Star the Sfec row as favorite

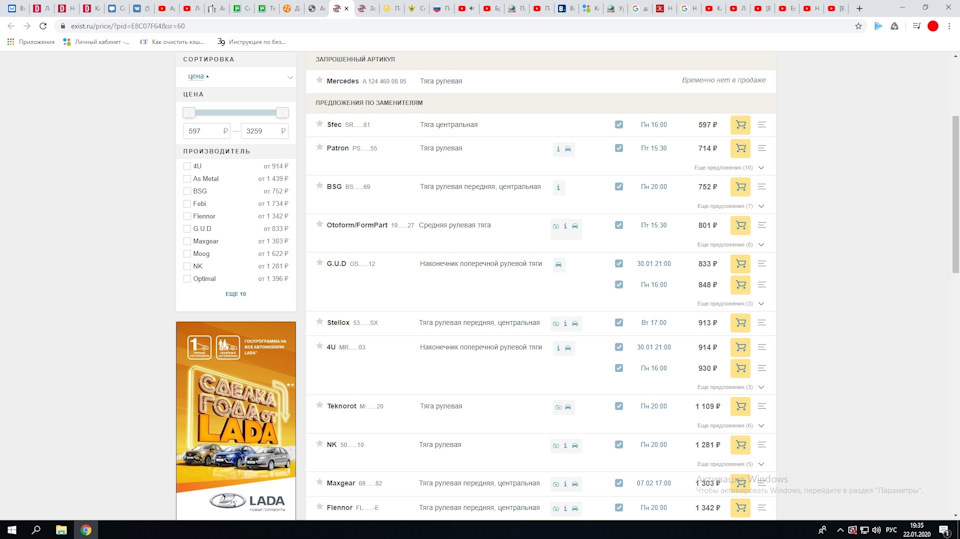coord(319,124)
